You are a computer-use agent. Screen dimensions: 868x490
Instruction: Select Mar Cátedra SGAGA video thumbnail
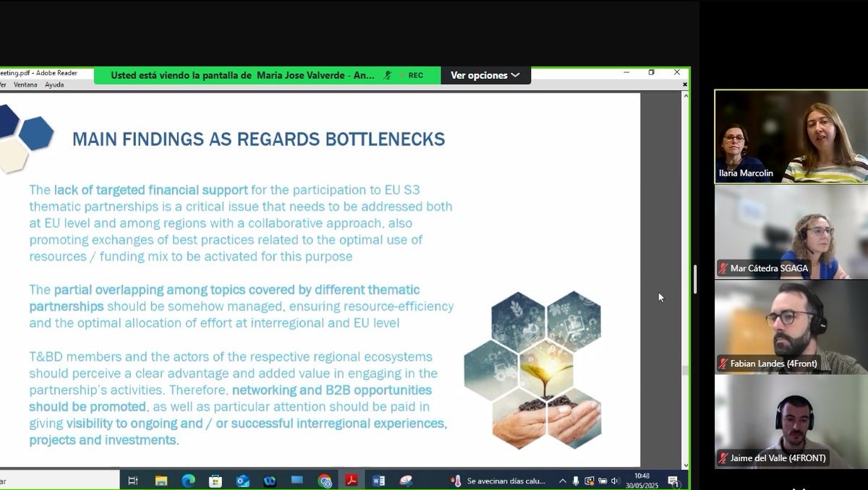(x=791, y=232)
